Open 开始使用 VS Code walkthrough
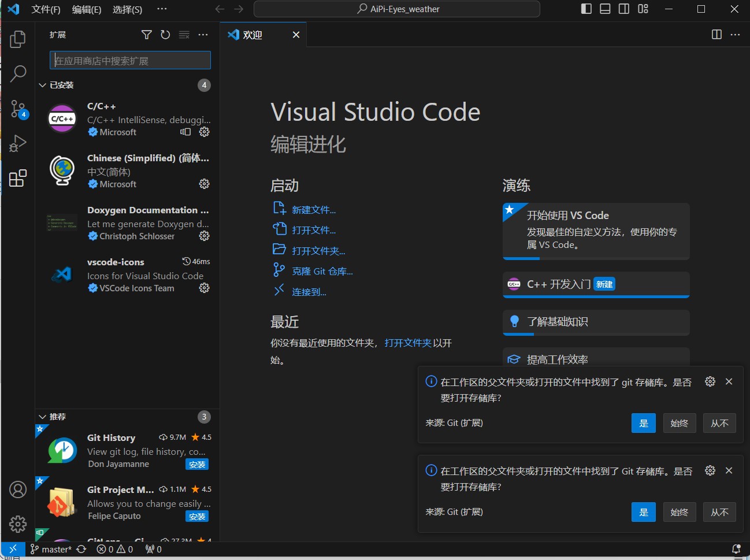The height and width of the screenshot is (560, 750). tap(596, 231)
